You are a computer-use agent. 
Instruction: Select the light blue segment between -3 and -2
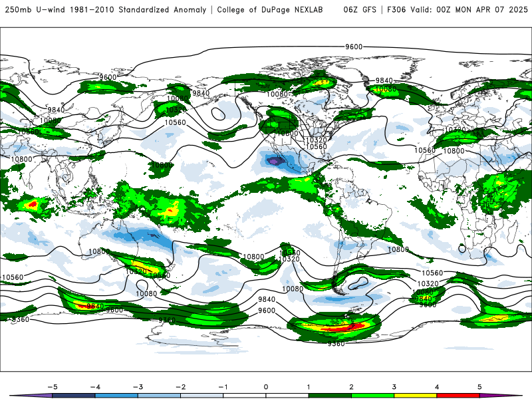tap(159, 396)
